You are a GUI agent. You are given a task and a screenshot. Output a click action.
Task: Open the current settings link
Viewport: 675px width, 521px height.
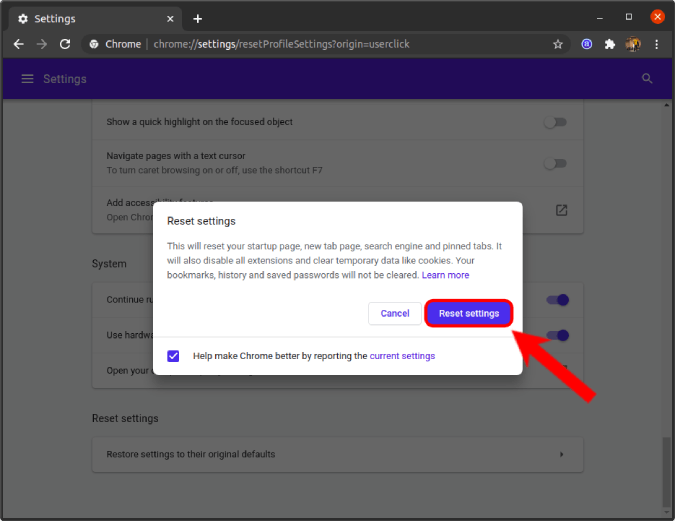point(402,356)
